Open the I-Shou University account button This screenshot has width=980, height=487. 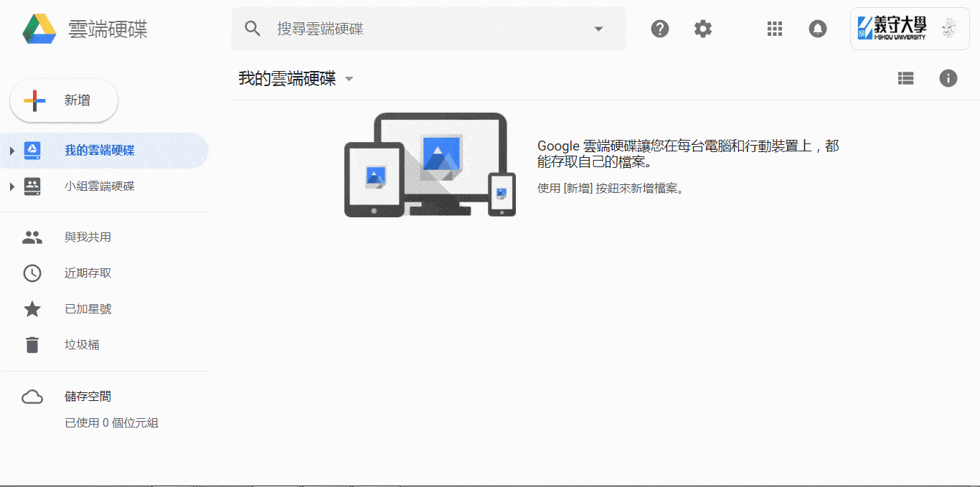909,29
